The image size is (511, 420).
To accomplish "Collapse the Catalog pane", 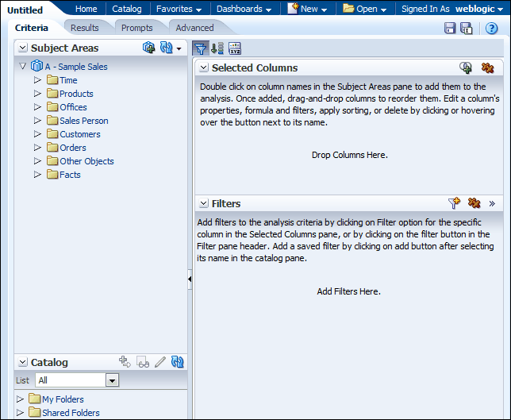I will point(22,362).
